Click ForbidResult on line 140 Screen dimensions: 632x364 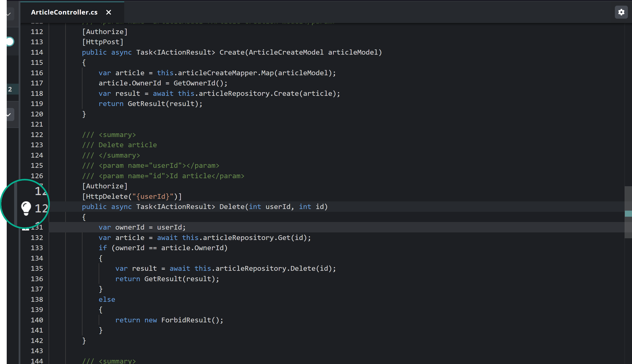pos(186,320)
